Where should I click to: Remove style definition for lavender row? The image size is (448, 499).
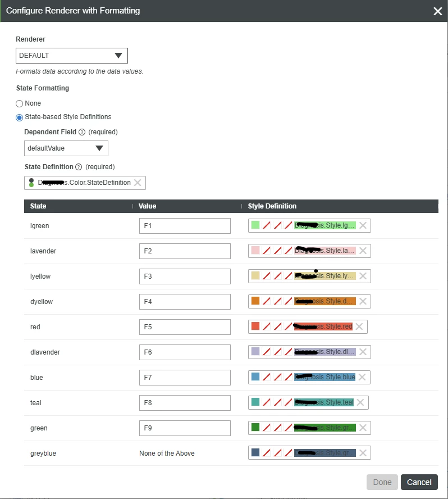click(x=363, y=251)
